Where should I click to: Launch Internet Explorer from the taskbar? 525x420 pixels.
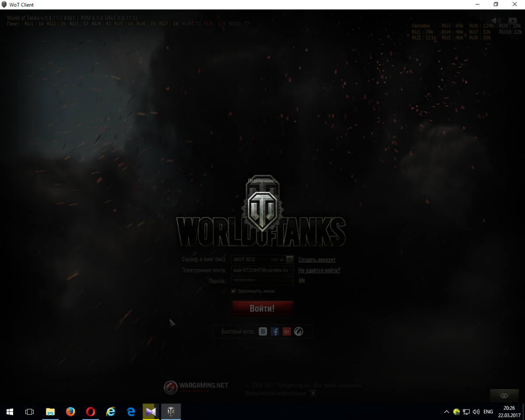pyautogui.click(x=111, y=412)
